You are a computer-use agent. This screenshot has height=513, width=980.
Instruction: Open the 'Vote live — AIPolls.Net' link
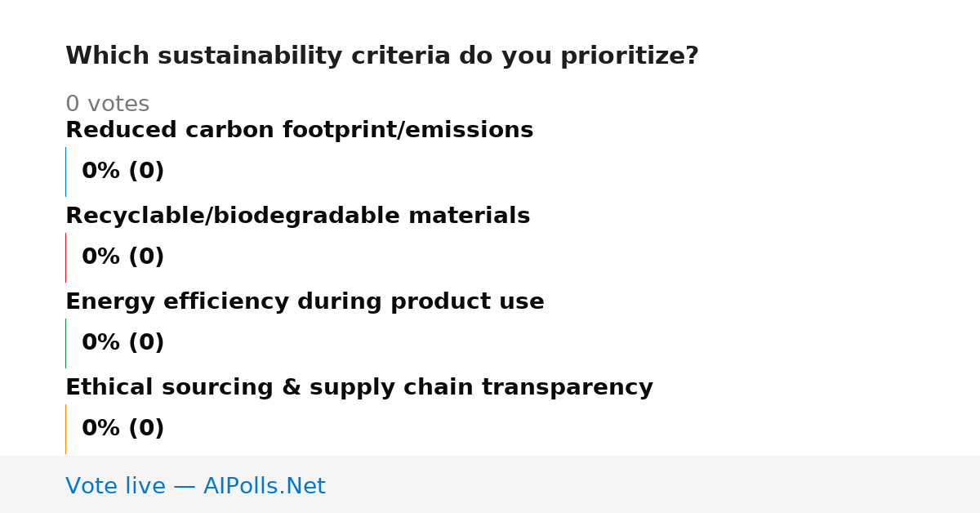[x=195, y=487]
